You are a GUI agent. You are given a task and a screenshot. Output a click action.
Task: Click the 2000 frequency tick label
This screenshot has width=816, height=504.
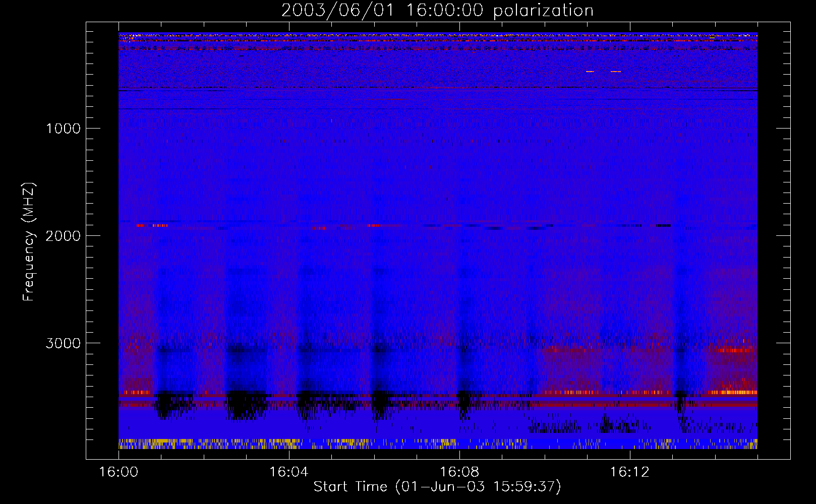pyautogui.click(x=63, y=236)
